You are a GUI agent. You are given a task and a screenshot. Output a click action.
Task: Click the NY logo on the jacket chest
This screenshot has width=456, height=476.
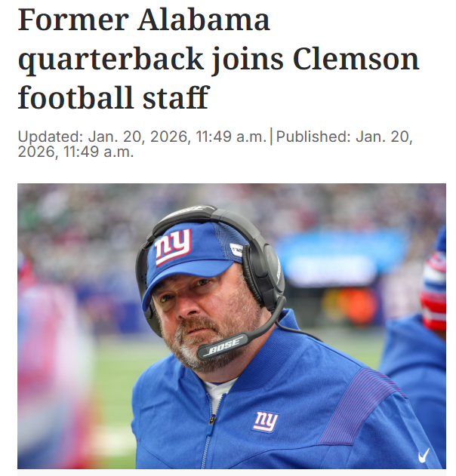pos(265,421)
